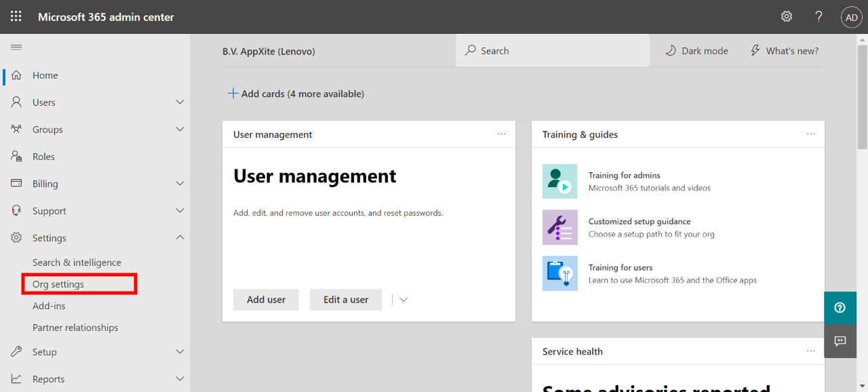Expand the Support navigation chevron
The image size is (868, 392).
(x=180, y=211)
